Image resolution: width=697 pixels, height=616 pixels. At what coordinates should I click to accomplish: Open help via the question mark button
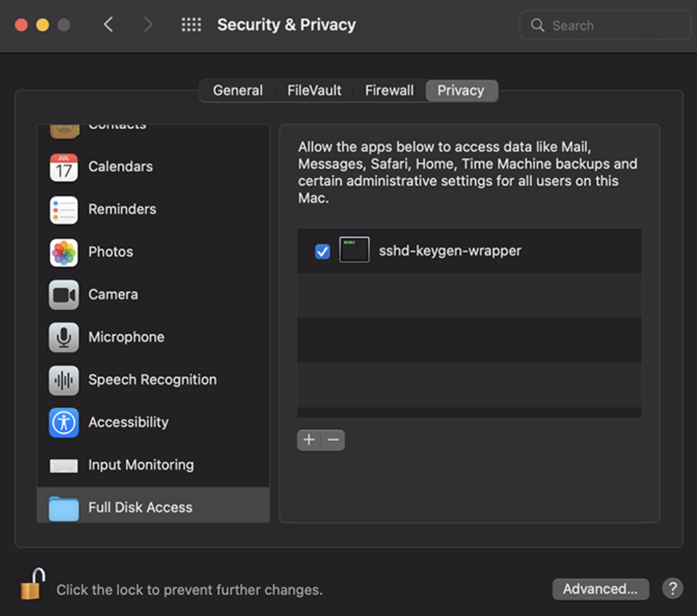[x=672, y=588]
